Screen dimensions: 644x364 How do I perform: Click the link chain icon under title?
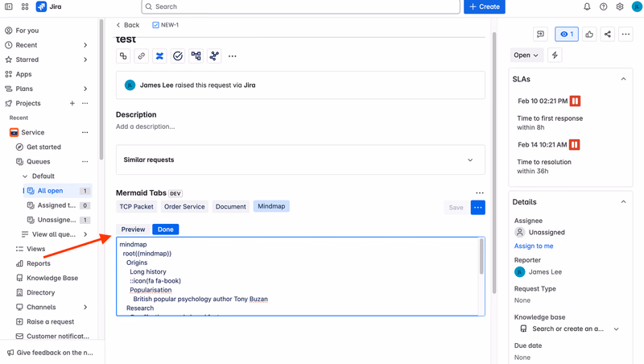click(142, 56)
